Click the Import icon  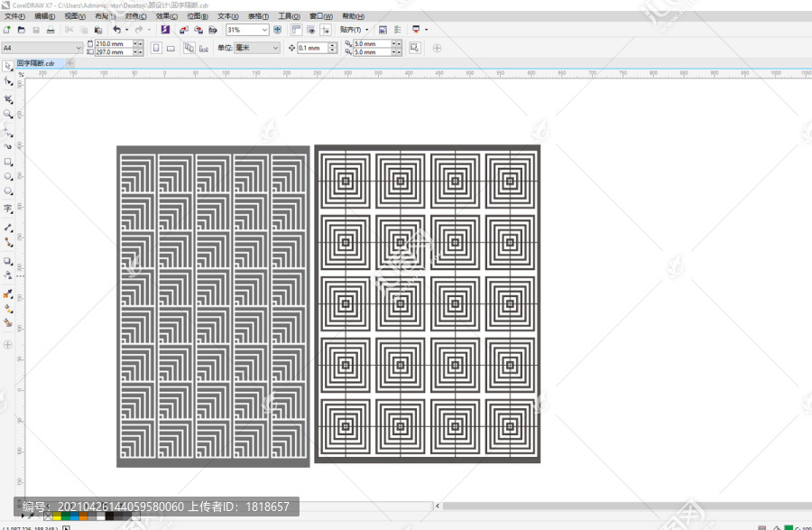(184, 30)
